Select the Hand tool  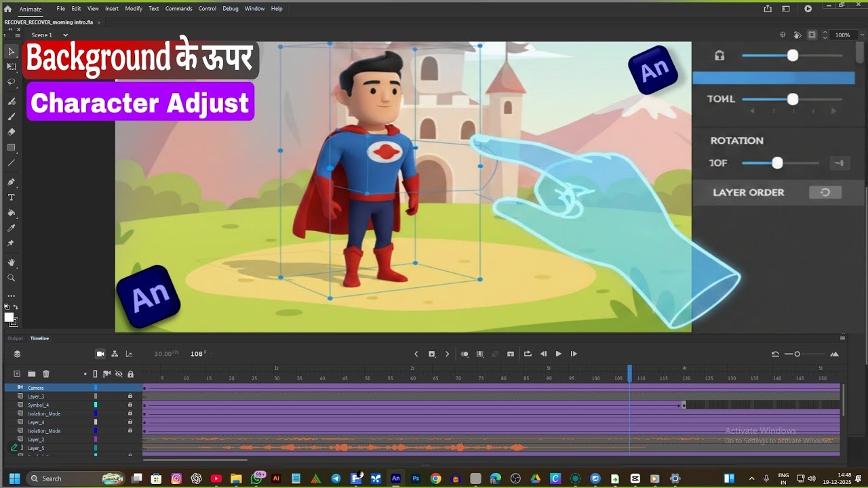click(x=11, y=262)
